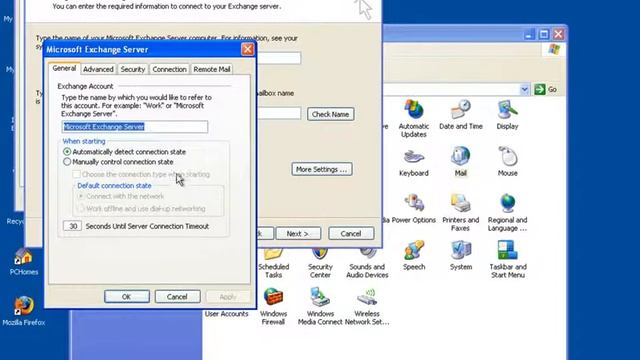Open Date and Time applet
This screenshot has width=640, height=360.
(x=460, y=115)
